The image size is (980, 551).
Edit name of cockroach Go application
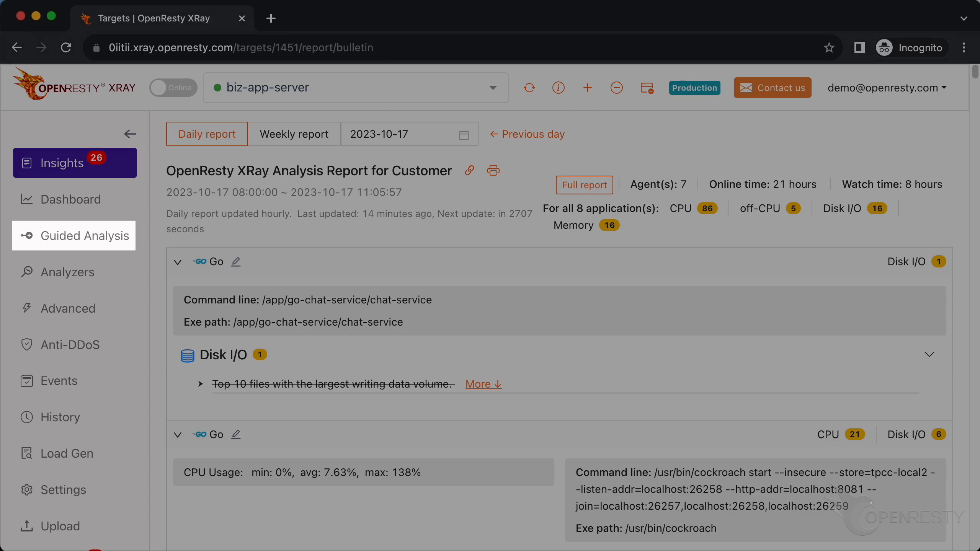tap(236, 435)
